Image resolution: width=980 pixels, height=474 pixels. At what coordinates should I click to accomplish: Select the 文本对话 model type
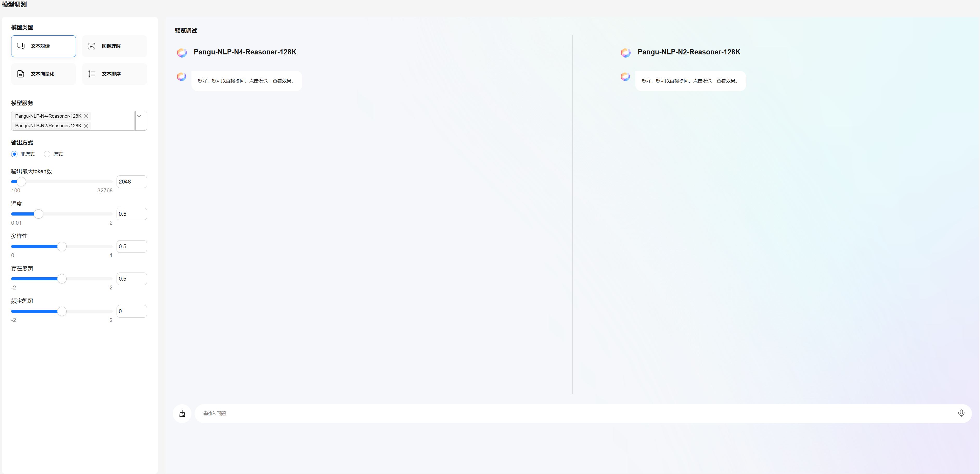pyautogui.click(x=43, y=46)
